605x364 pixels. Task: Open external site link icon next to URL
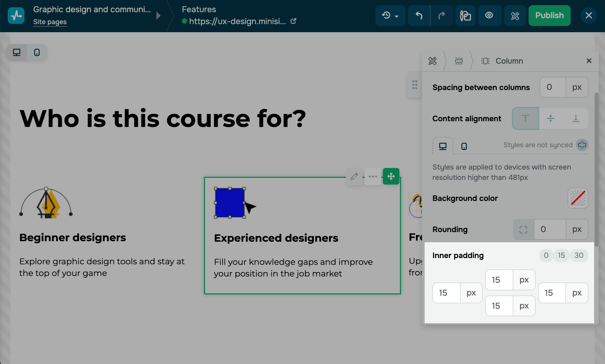click(293, 21)
